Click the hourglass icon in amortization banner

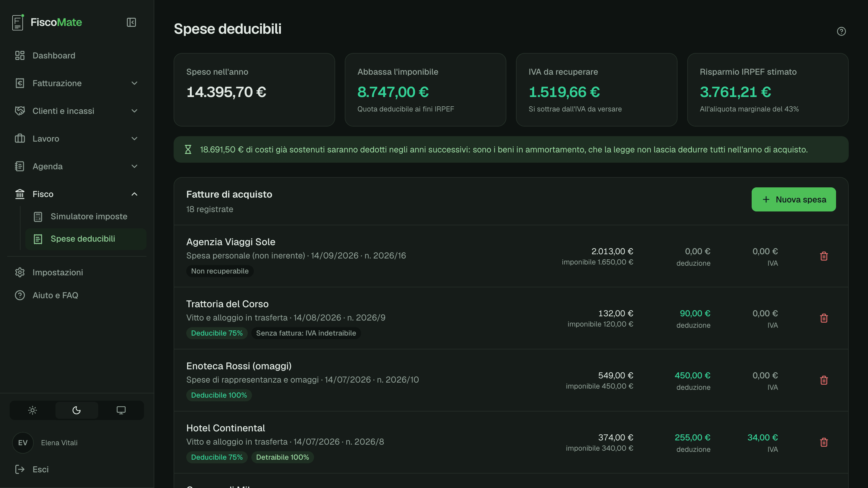click(x=188, y=149)
